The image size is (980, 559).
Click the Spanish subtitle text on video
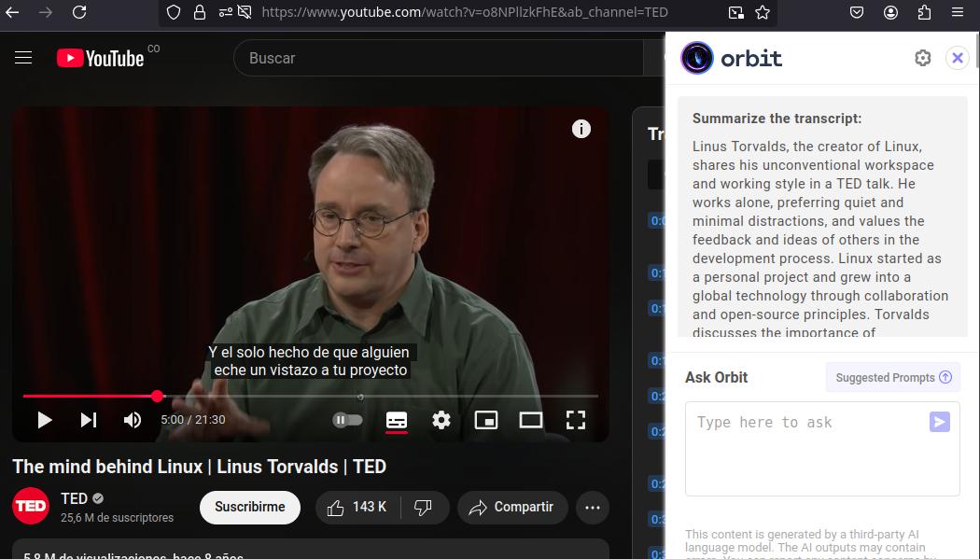click(x=310, y=361)
